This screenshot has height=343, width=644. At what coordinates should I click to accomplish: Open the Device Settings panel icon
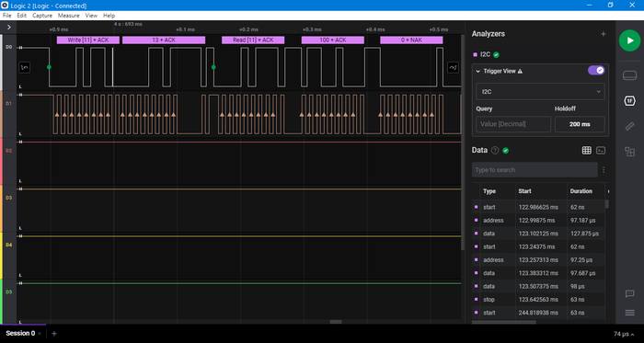629,76
